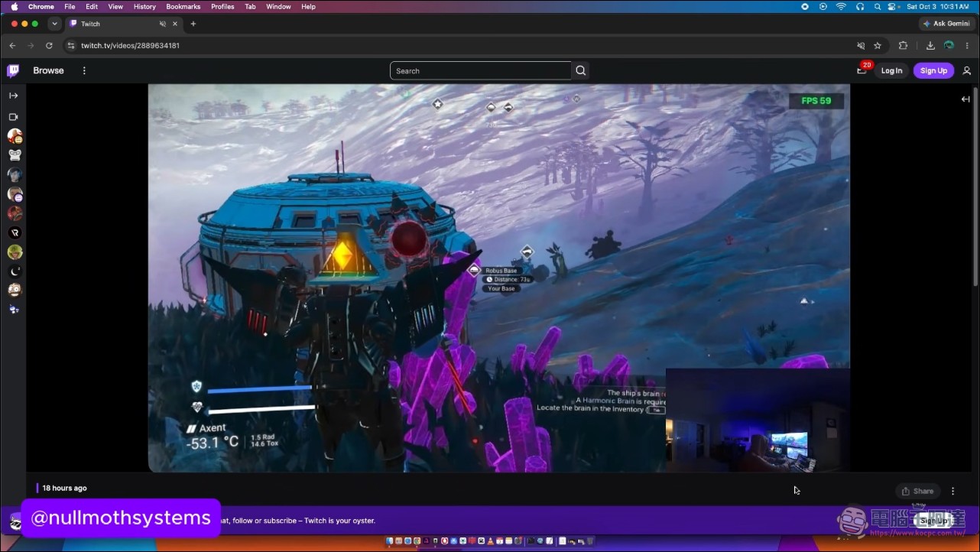The image size is (980, 552).
Task: Open the bearded cartoon face avatar channel
Action: click(15, 290)
